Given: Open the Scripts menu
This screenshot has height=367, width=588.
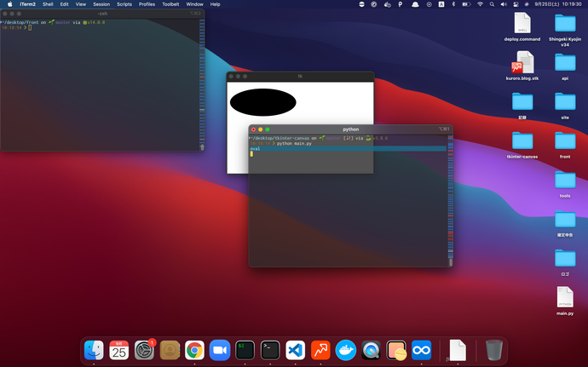Looking at the screenshot, I should (124, 4).
